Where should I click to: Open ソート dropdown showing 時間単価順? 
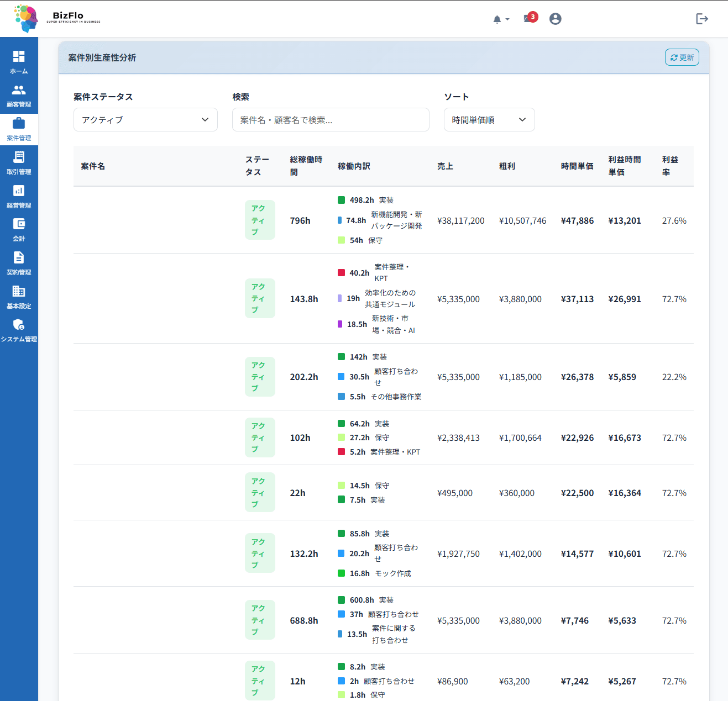(x=489, y=120)
